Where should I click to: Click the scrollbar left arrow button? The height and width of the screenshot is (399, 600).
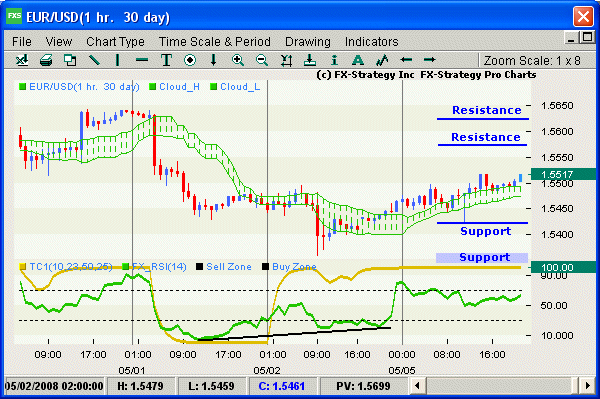click(x=417, y=385)
